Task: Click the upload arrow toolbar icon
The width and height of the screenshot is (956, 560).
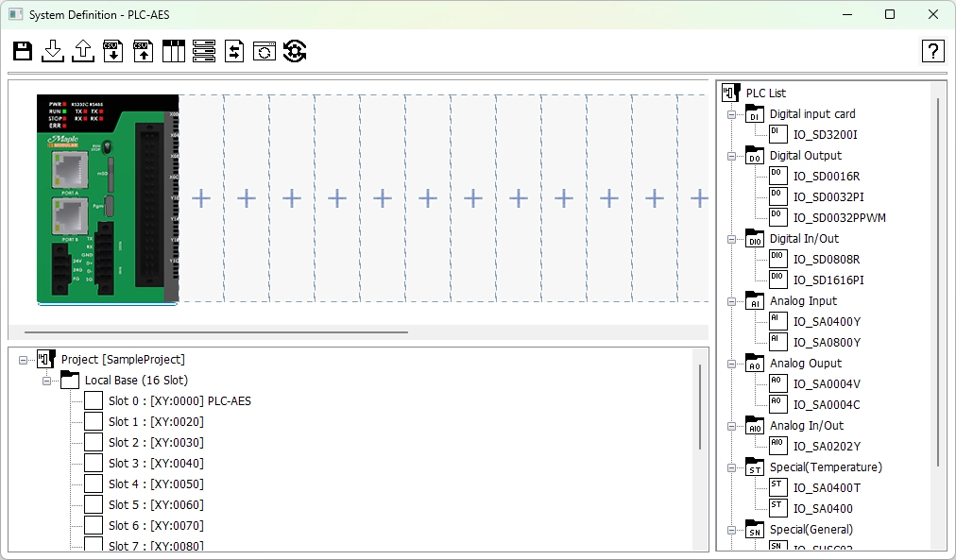Action: [x=83, y=51]
